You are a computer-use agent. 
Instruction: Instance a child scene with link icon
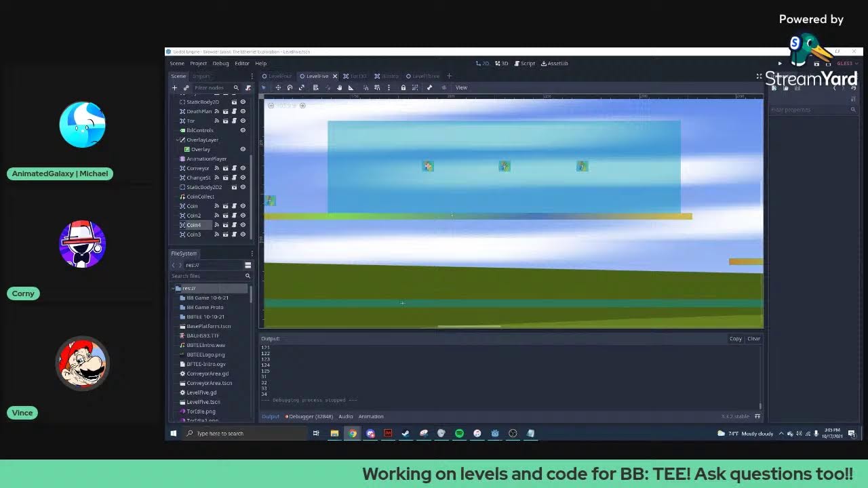[x=186, y=88]
